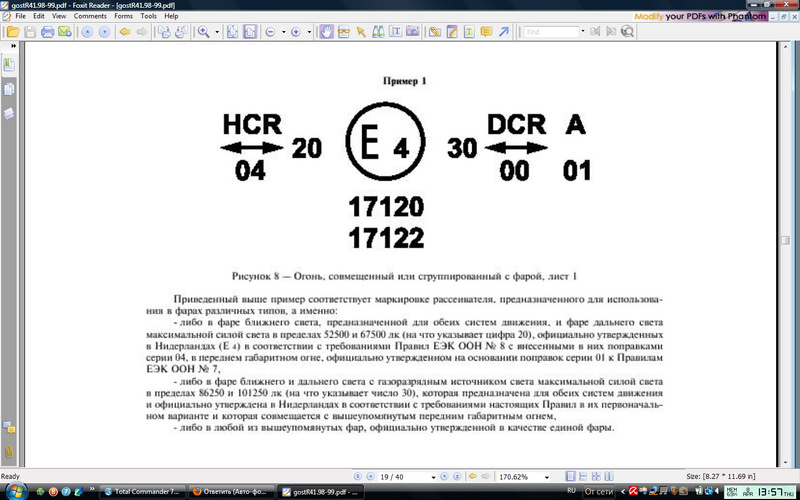Switch to Continuous Facing layout
Viewport: 800px width, 500px height.
[x=596, y=477]
